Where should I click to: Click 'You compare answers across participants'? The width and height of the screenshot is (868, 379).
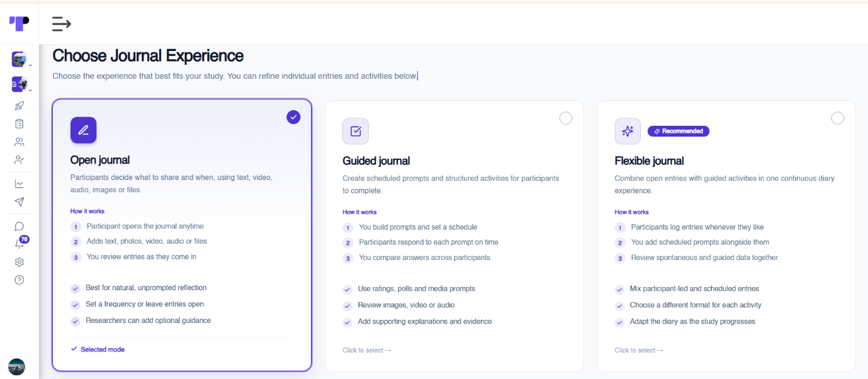click(x=424, y=257)
